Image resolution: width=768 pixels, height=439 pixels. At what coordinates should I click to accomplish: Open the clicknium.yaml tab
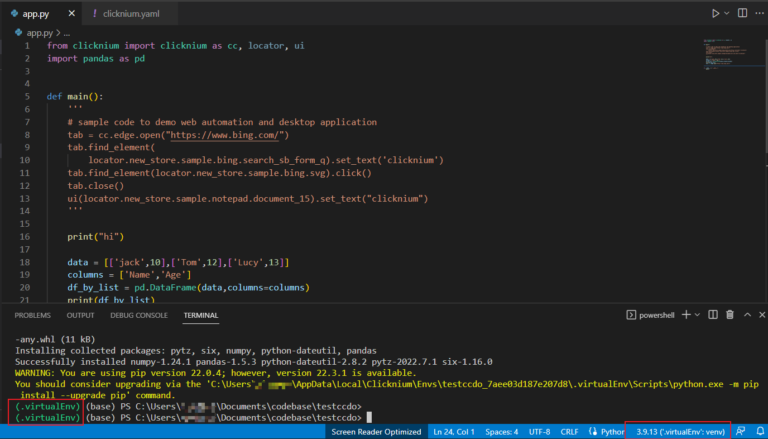point(131,14)
